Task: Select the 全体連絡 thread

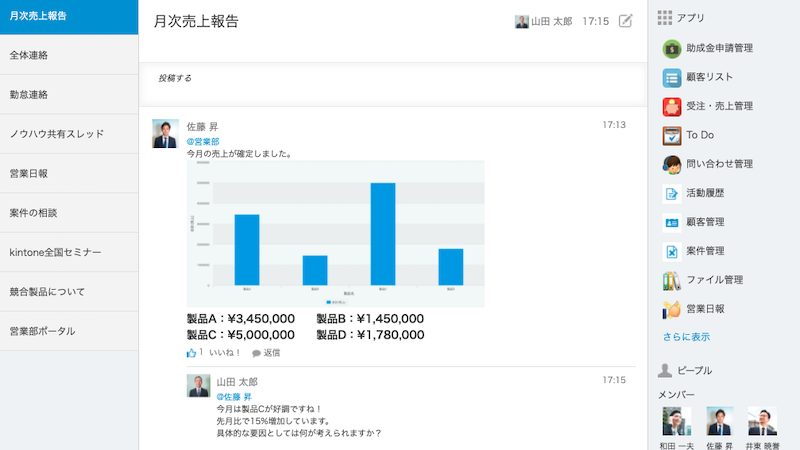Action: pyautogui.click(x=69, y=55)
